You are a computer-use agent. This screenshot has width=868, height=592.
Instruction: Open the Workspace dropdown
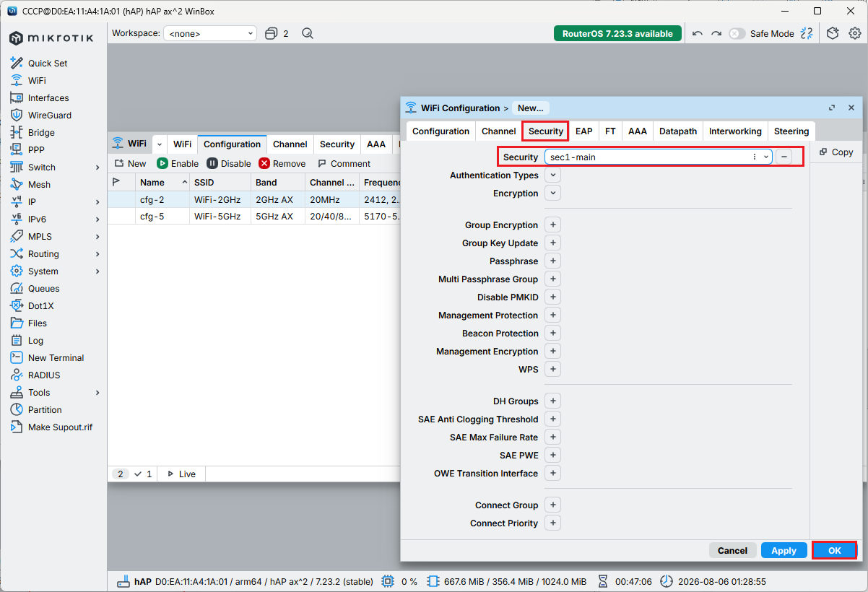click(210, 33)
